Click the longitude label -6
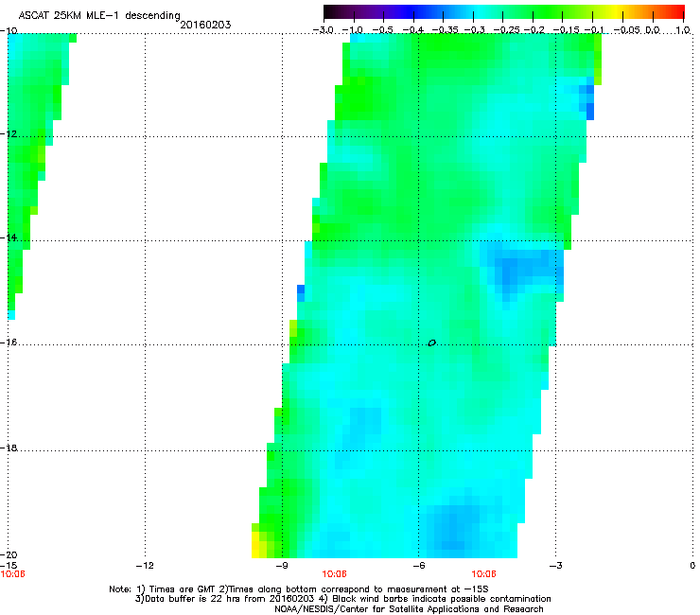700x615 pixels. click(x=418, y=566)
